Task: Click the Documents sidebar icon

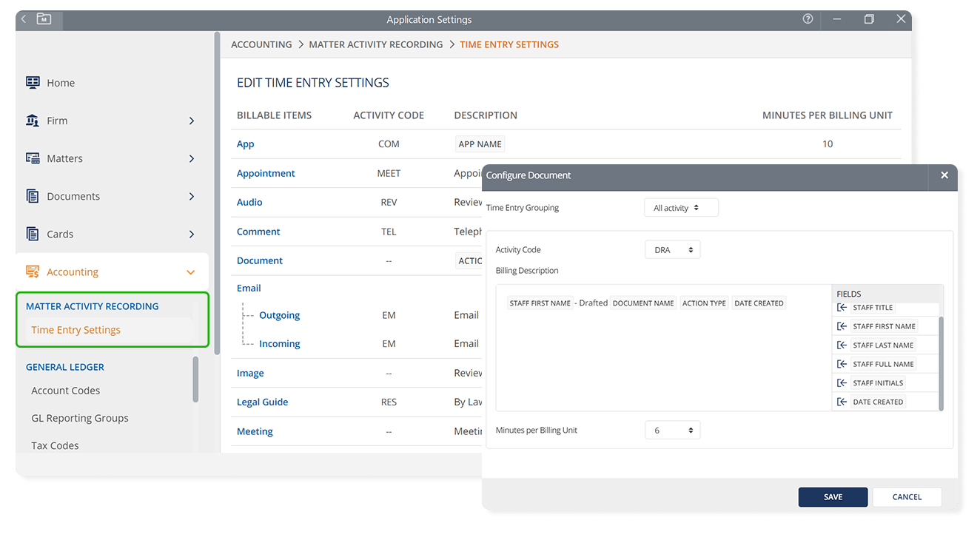Action: pos(33,196)
